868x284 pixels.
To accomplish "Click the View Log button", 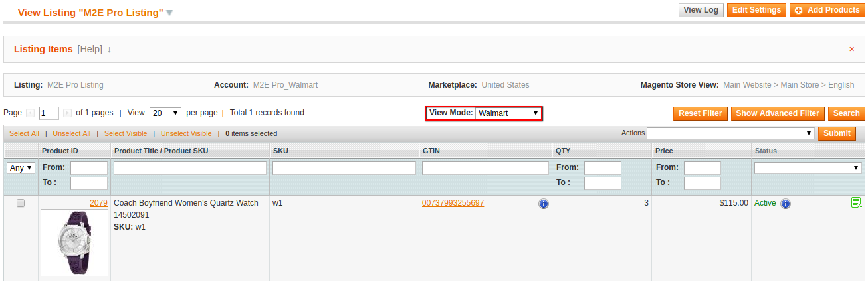I will pos(701,10).
